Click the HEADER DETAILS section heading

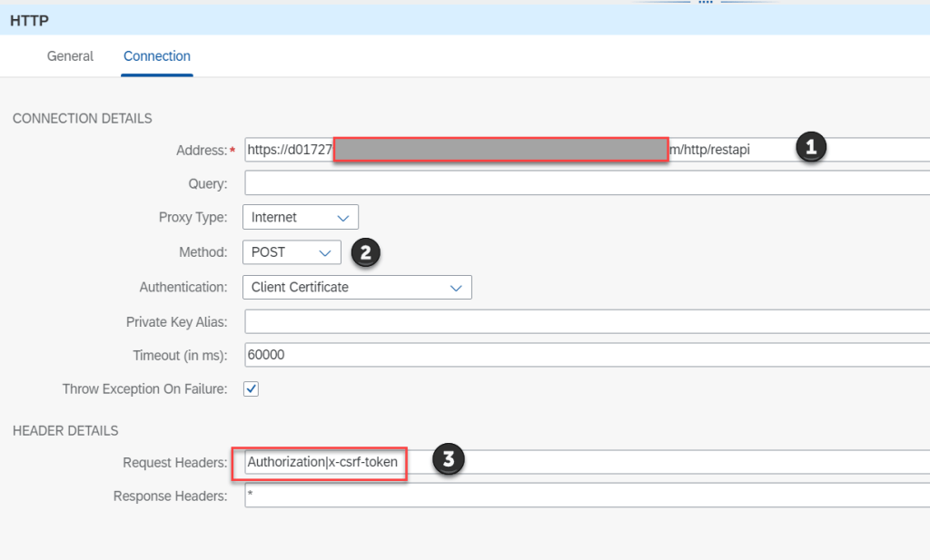click(65, 430)
